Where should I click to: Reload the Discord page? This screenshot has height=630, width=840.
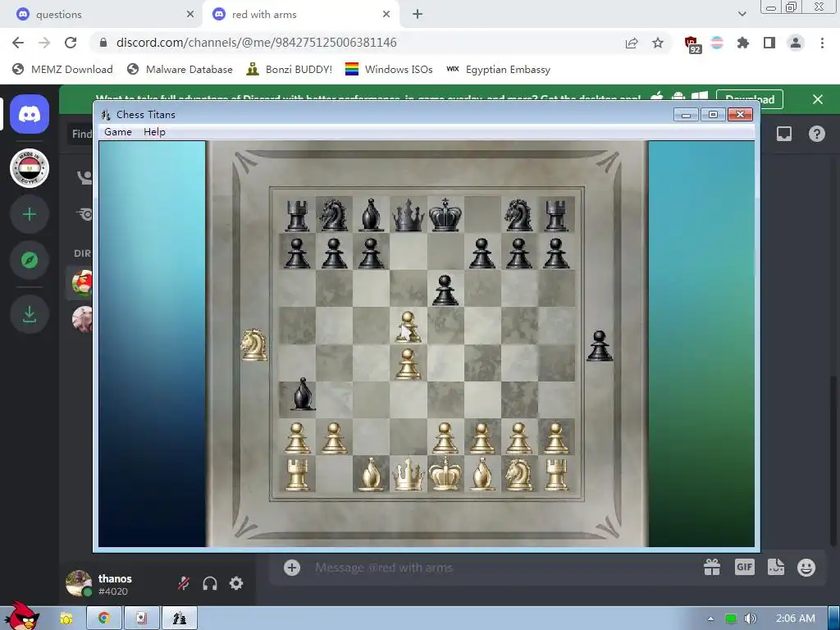point(71,43)
